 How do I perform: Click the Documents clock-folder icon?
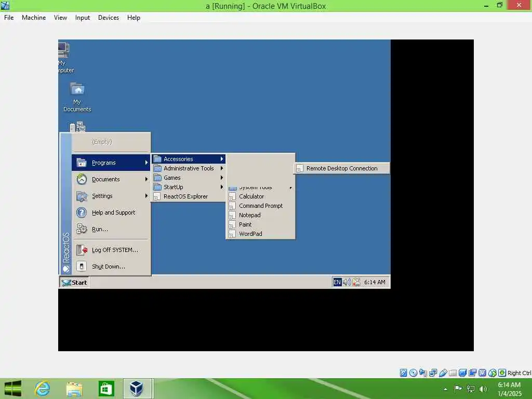point(82,179)
